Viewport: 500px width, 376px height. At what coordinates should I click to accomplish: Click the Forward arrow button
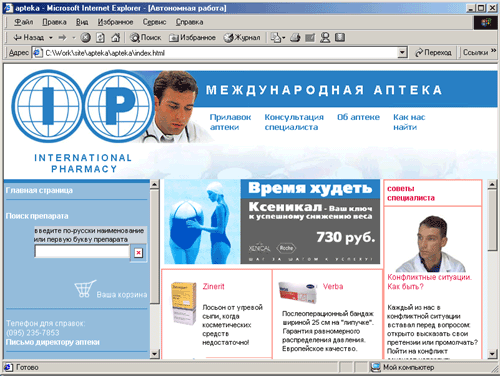pos(63,38)
